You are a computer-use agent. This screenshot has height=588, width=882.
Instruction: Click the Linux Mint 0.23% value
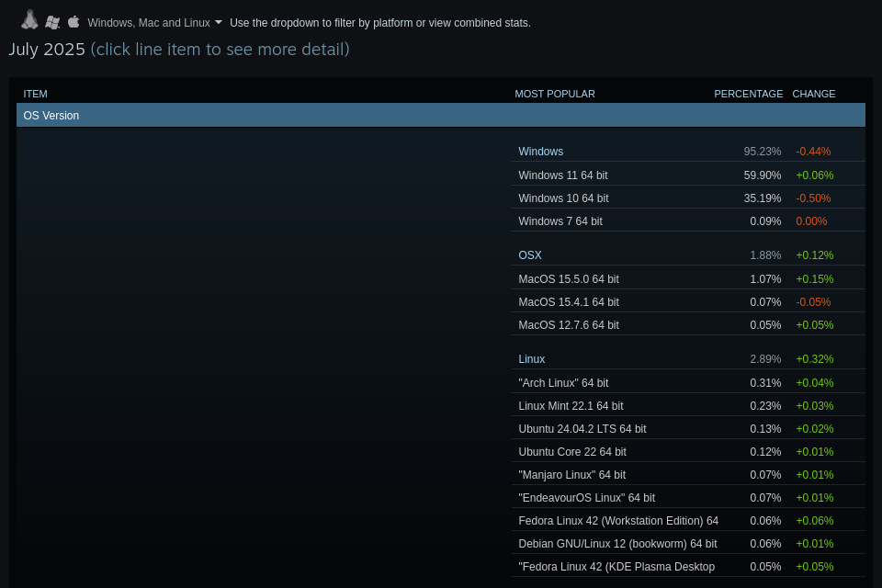coord(765,406)
